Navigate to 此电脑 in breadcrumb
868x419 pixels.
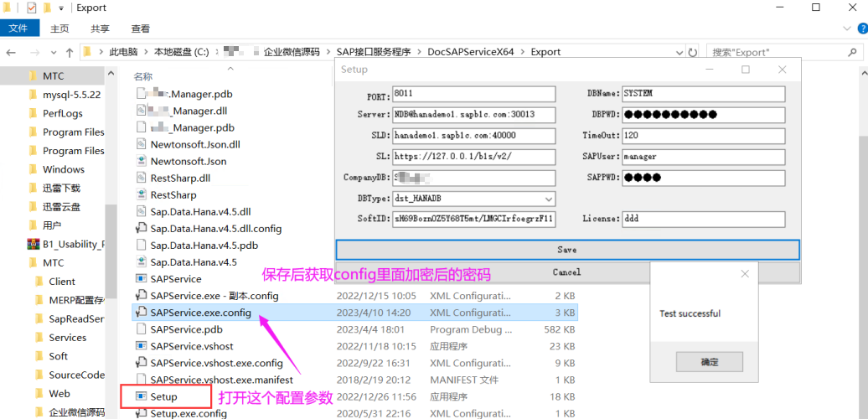coord(122,52)
